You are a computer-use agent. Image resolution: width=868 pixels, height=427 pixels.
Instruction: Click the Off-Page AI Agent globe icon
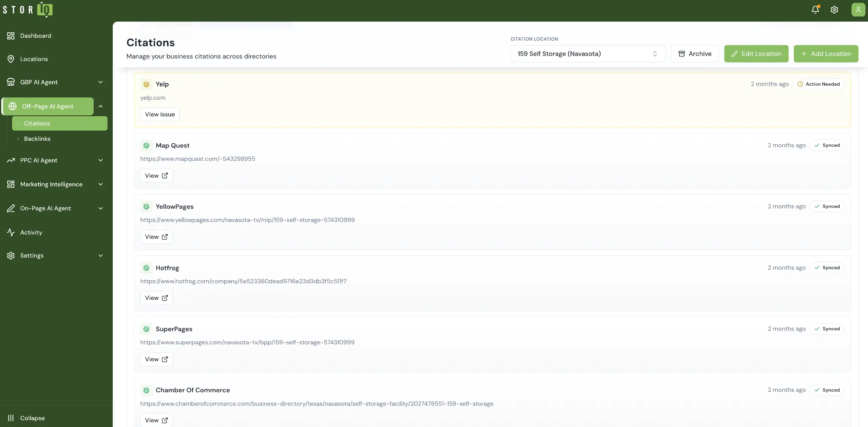(13, 106)
